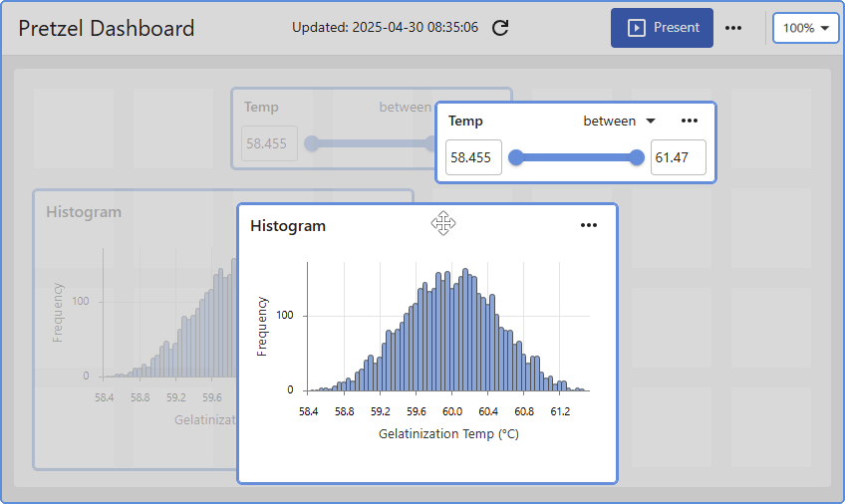Open the 'between' operator dropdown
The width and height of the screenshot is (845, 504).
pyautogui.click(x=619, y=121)
